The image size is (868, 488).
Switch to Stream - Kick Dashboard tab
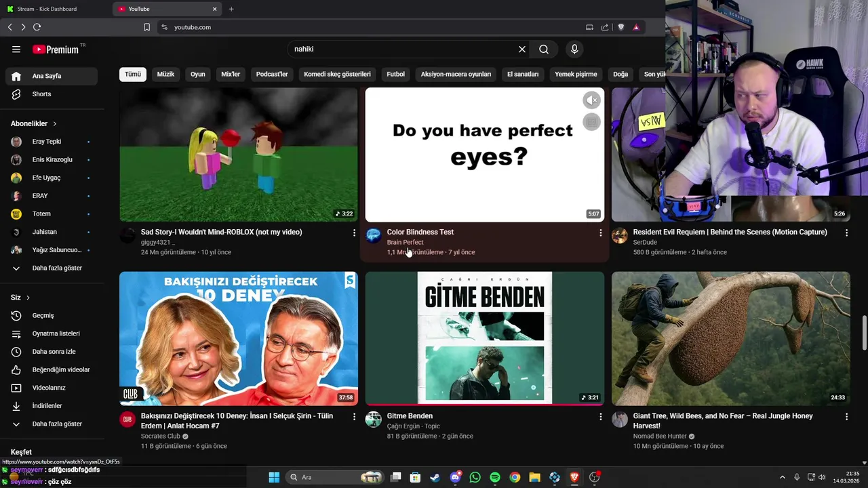[56, 9]
